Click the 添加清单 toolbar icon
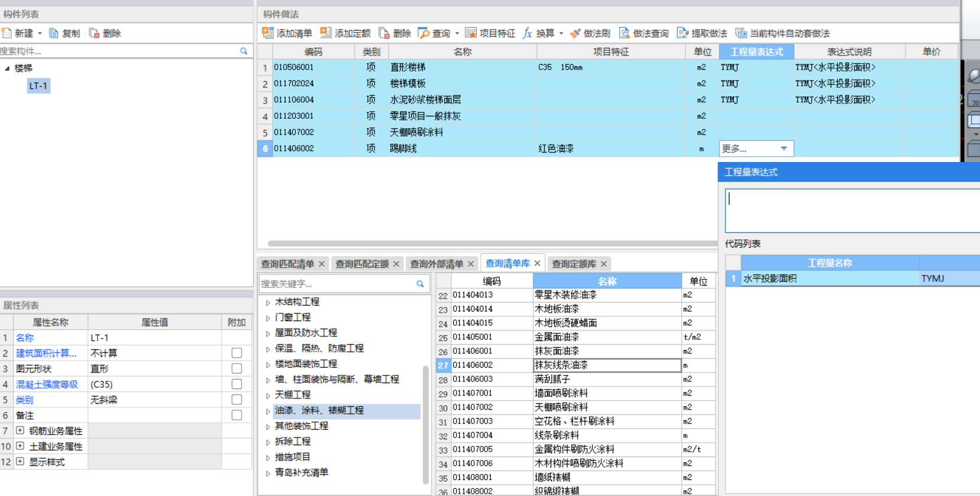The height and width of the screenshot is (496, 980). [268, 33]
